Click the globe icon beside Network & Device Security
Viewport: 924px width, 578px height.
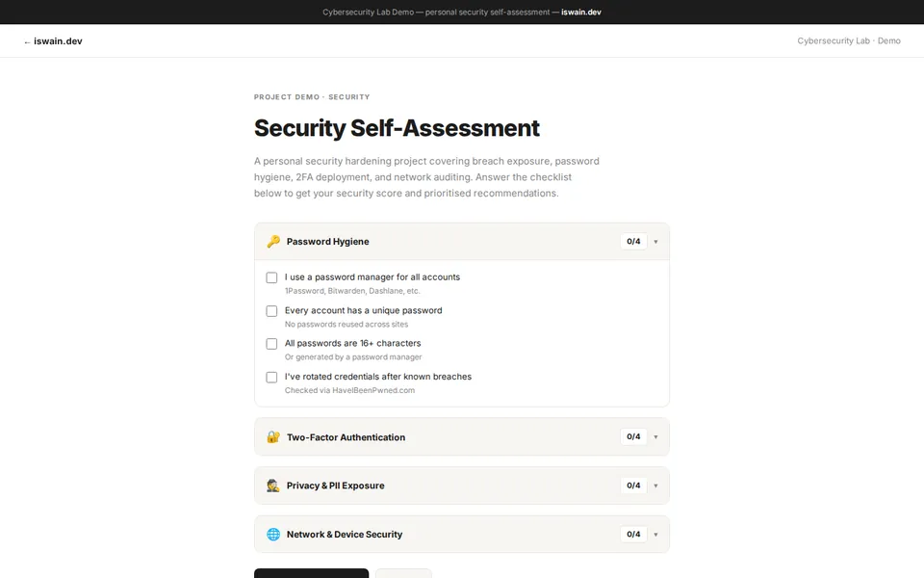(272, 535)
